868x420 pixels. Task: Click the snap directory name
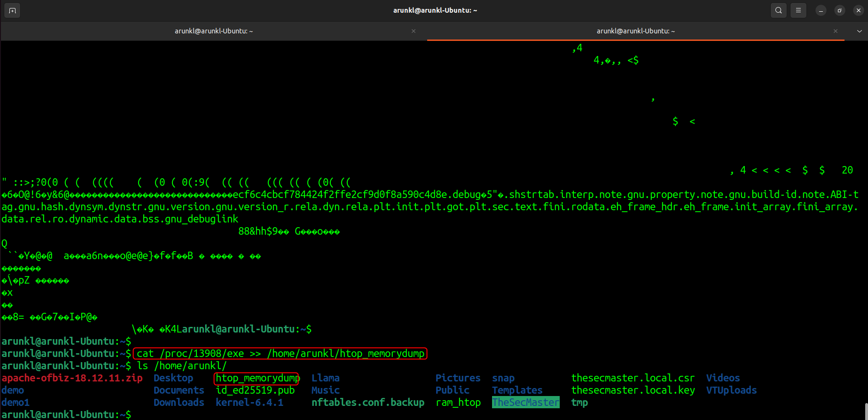(503, 378)
